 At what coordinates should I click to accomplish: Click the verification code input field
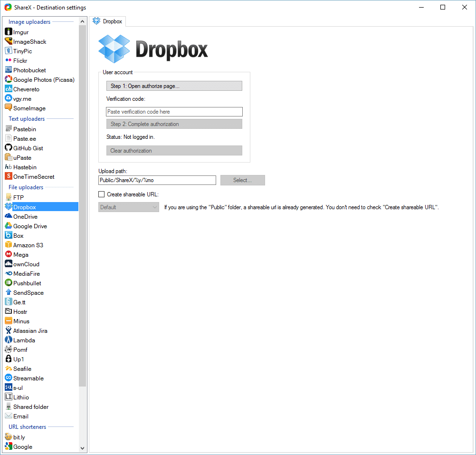pos(174,112)
